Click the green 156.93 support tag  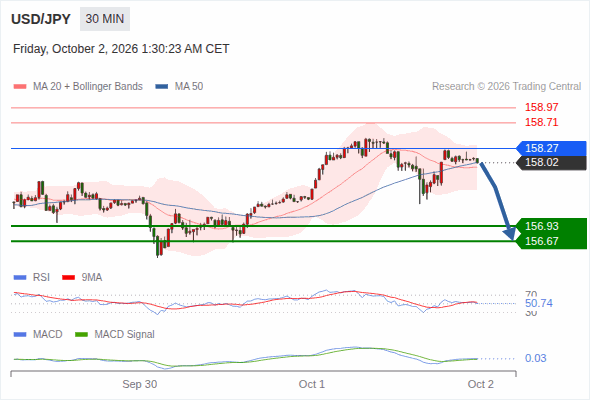[551, 226]
